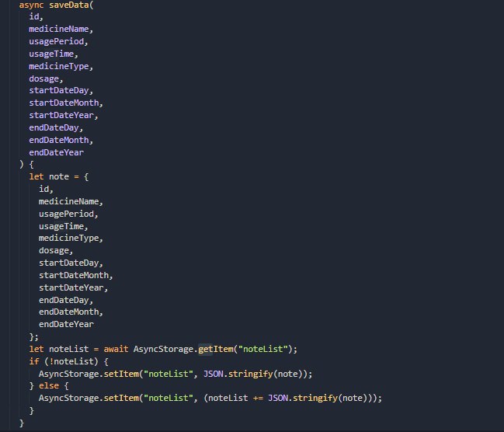Select endDateMonth inside the note object
The height and width of the screenshot is (432, 504).
(69, 312)
